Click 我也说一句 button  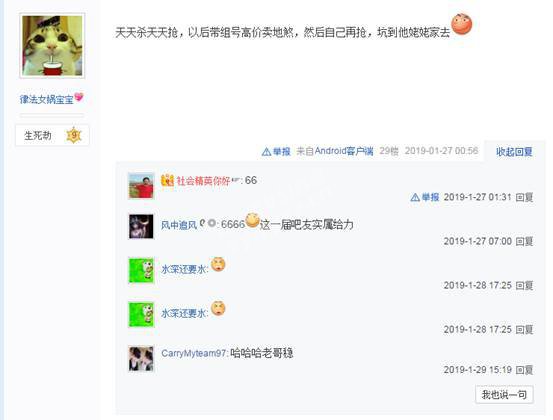[504, 395]
